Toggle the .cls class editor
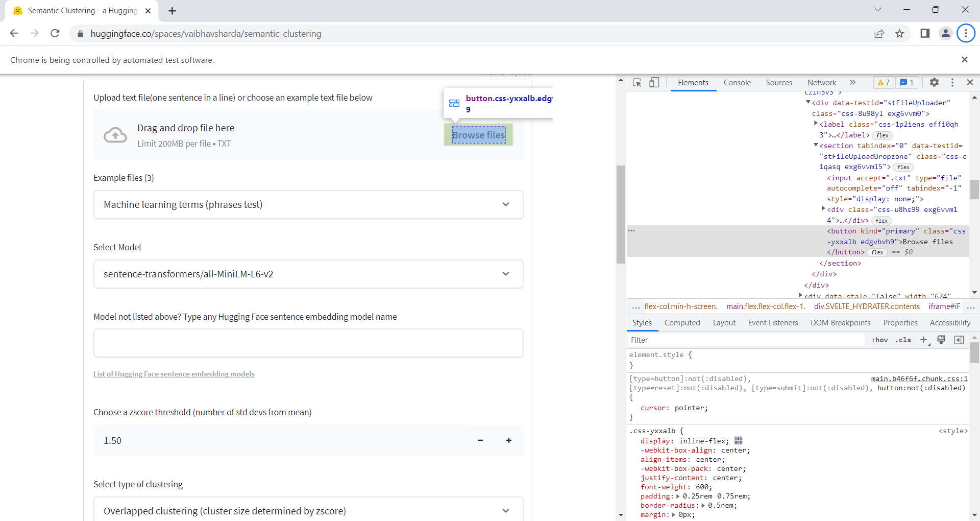This screenshot has width=980, height=521. [903, 340]
